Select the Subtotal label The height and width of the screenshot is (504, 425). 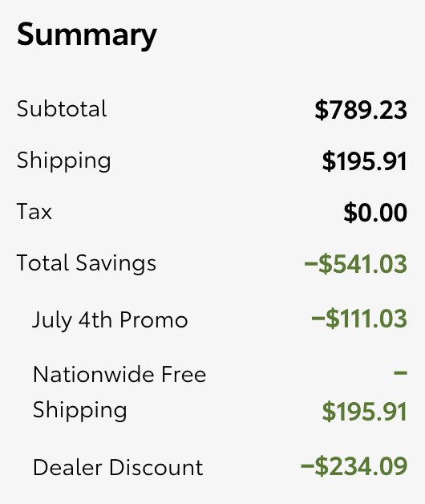pos(62,108)
